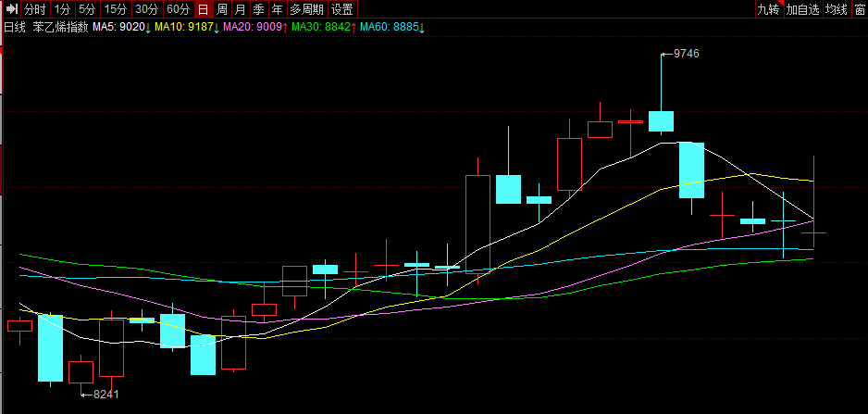This screenshot has height=414, width=868.
Task: Switch to the 周 weekly chart
Action: (x=221, y=9)
